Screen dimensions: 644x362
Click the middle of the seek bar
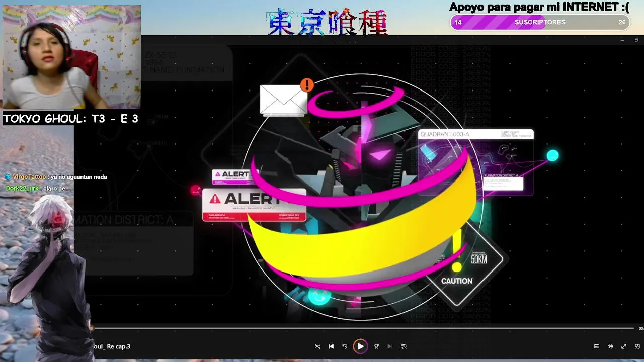[x=362, y=328]
